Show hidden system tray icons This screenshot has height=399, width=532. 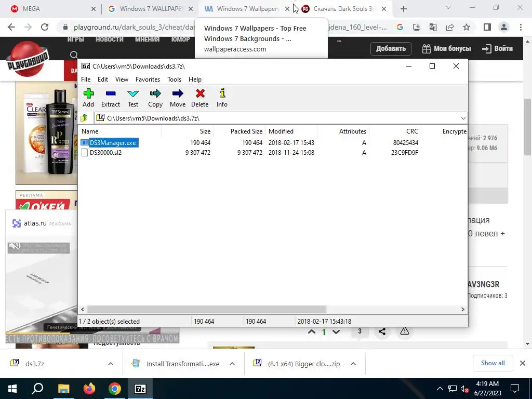tap(440, 389)
